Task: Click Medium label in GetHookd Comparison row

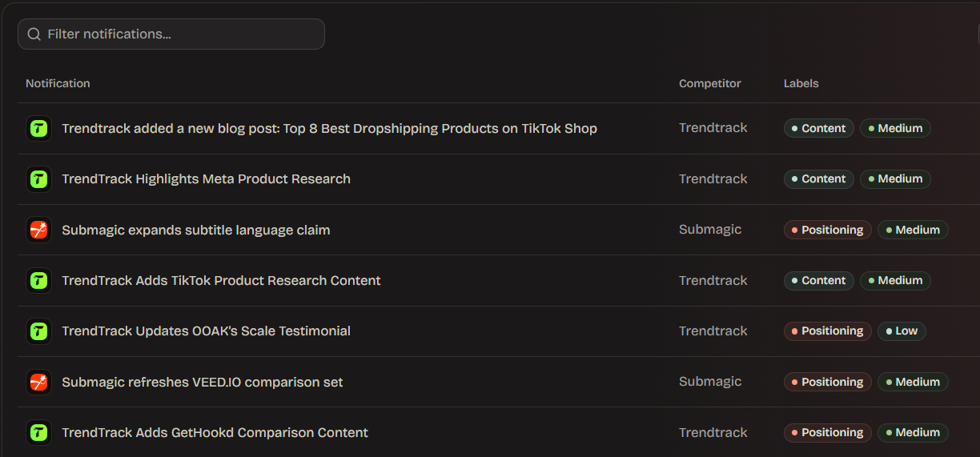Action: pyautogui.click(x=913, y=432)
